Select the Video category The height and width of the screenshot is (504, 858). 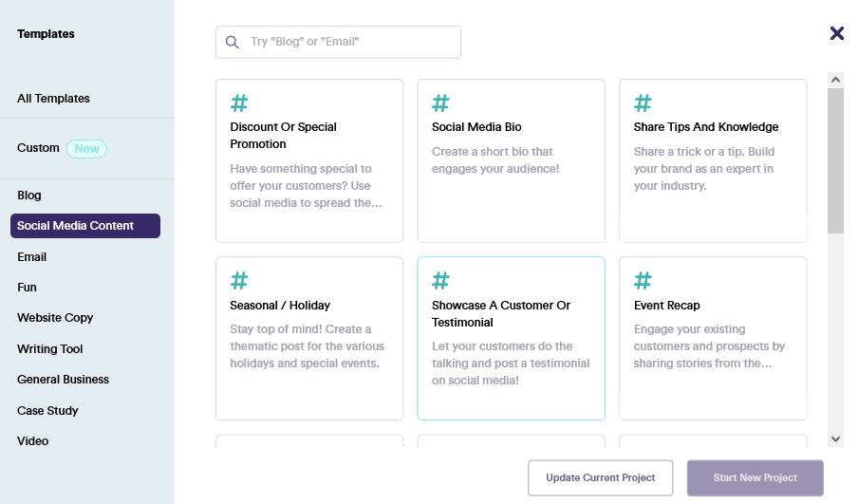(32, 441)
